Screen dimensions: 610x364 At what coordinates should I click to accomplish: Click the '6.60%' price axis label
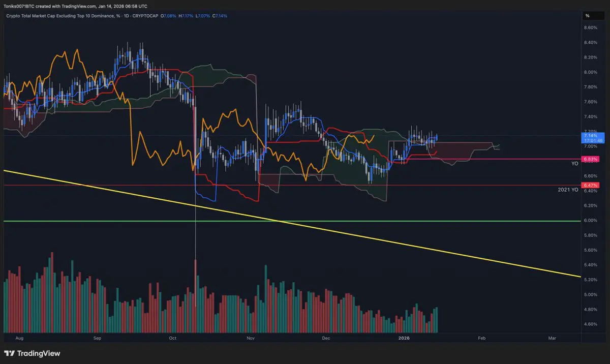pos(590,176)
